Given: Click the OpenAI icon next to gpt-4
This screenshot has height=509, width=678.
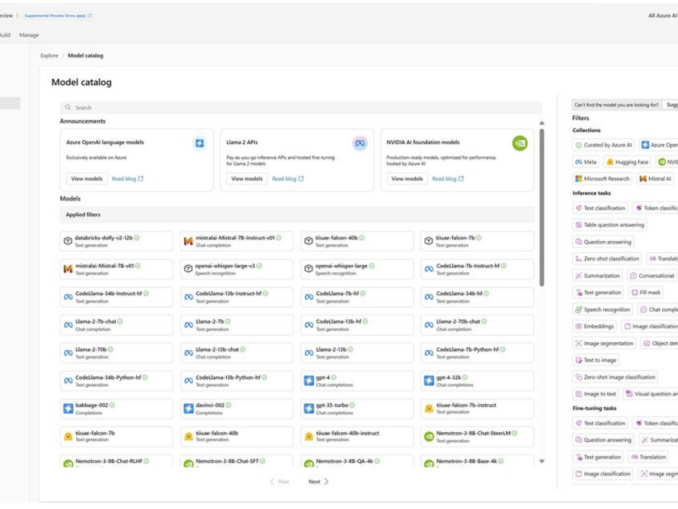Looking at the screenshot, I should point(309,381).
